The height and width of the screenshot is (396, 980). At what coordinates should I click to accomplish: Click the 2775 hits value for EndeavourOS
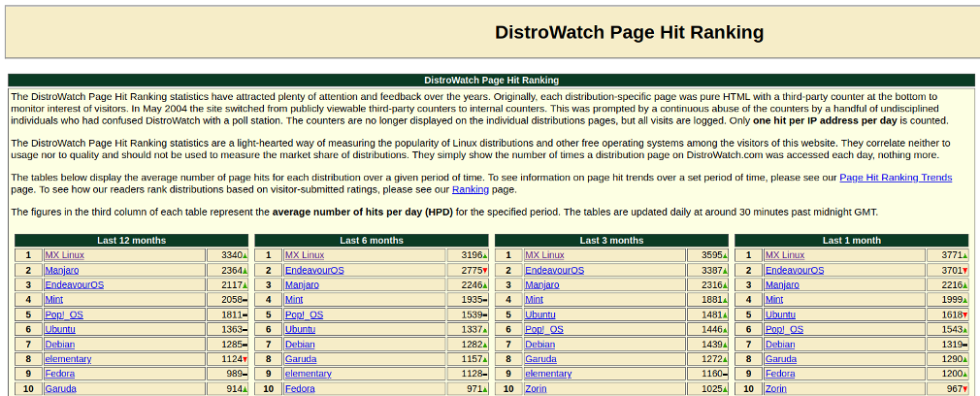click(x=472, y=270)
